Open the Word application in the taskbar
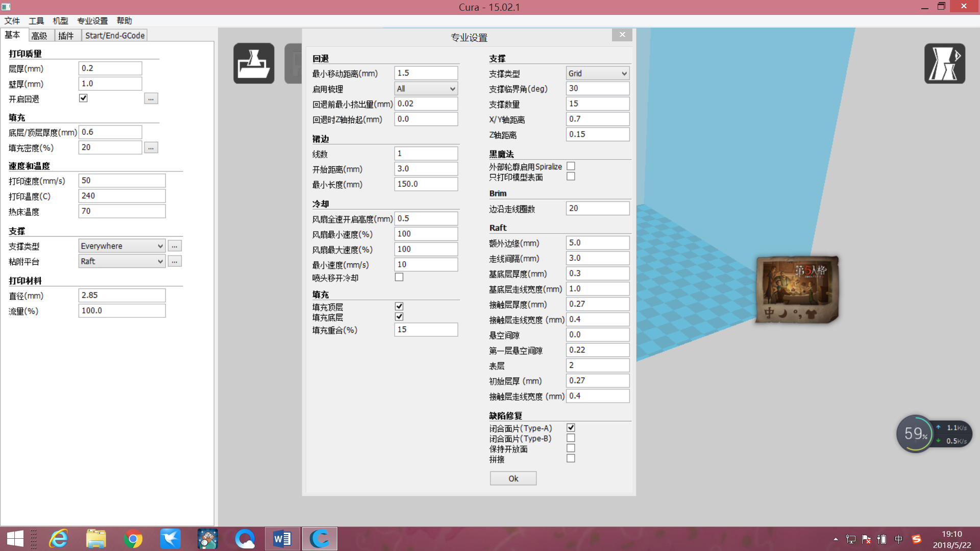The image size is (980, 551). pos(282,539)
